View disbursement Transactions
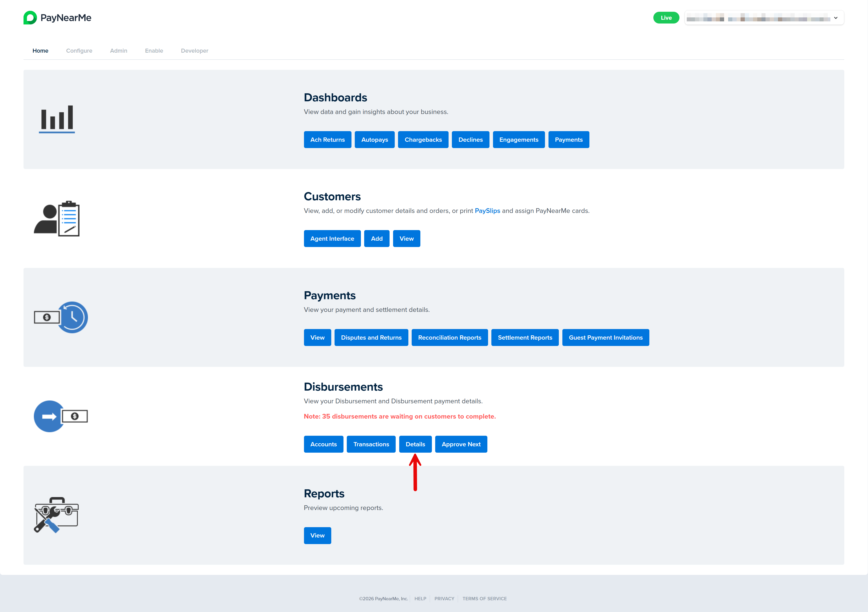This screenshot has height=612, width=868. [371, 444]
